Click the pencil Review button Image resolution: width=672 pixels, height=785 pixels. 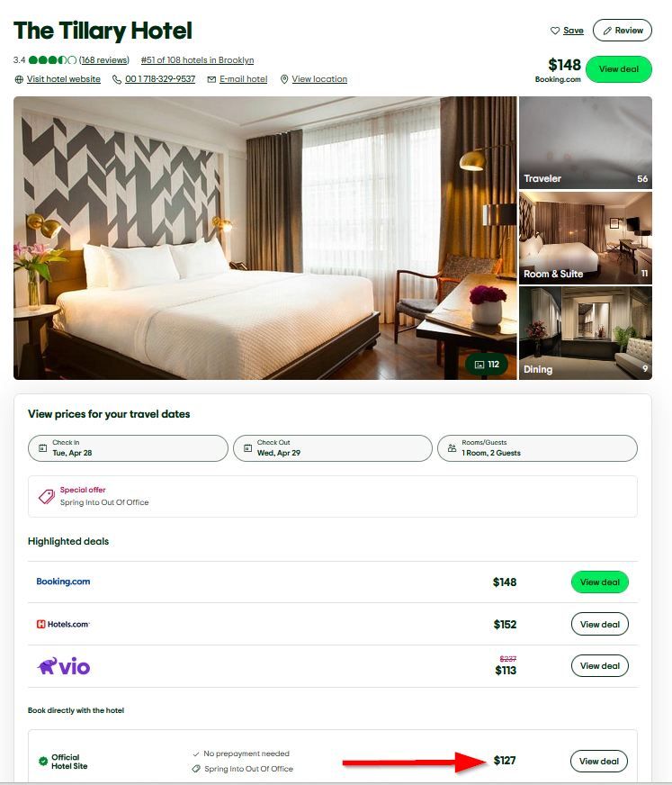(622, 31)
